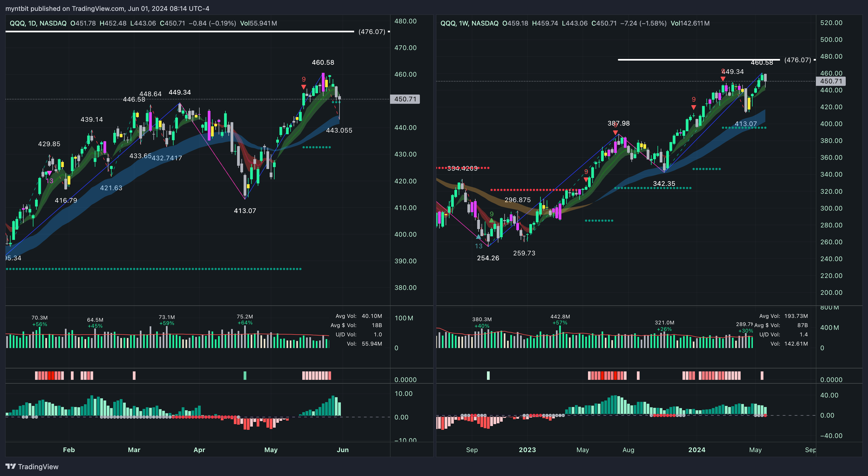Click the (476.07) level label on daily chart
868x476 pixels.
pyautogui.click(x=372, y=32)
